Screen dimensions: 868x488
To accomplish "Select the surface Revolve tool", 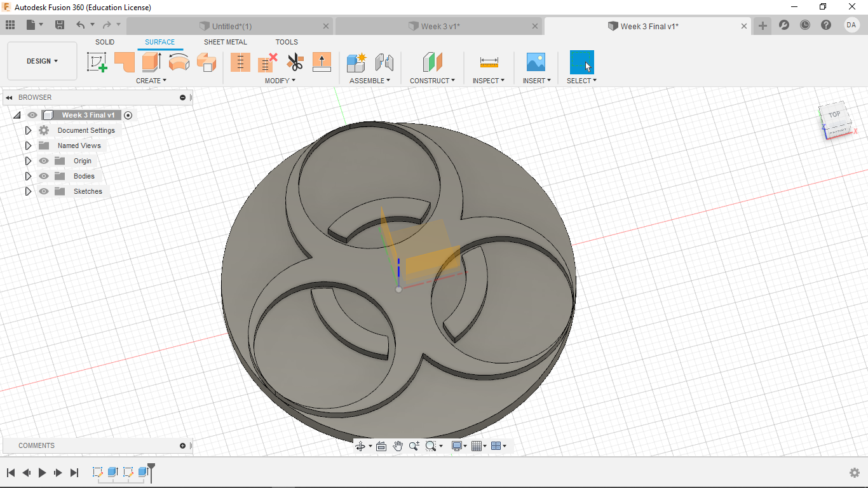I will tap(179, 62).
